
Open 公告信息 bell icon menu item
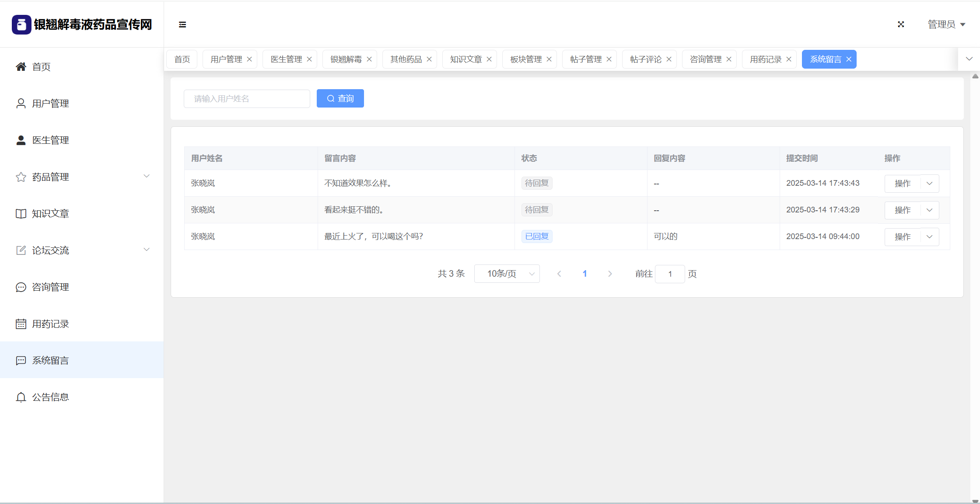21,397
